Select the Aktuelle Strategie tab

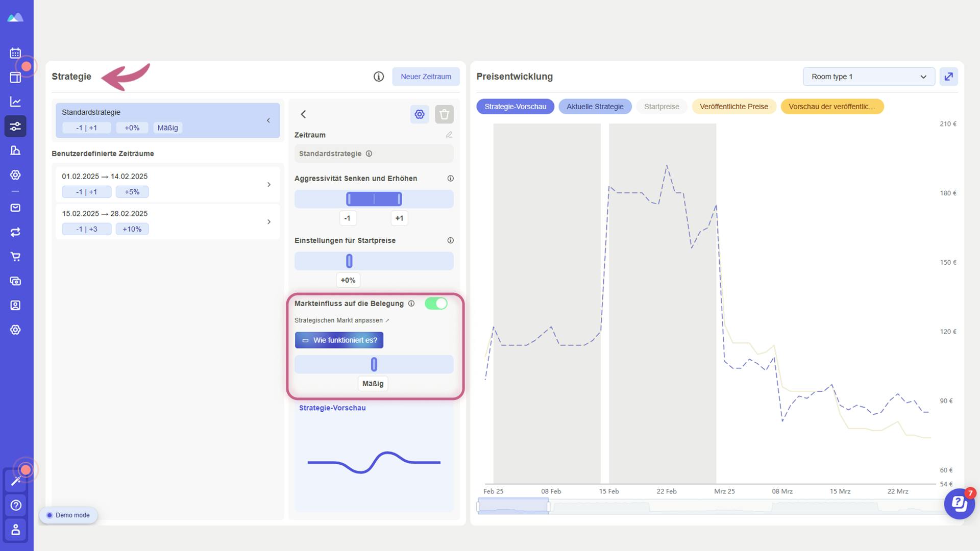click(x=595, y=106)
